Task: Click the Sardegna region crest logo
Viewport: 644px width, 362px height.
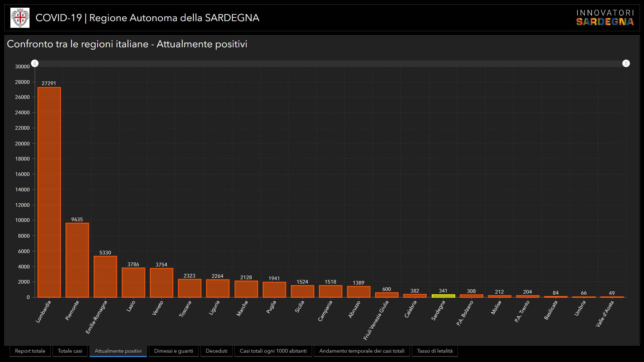Action: (20, 18)
